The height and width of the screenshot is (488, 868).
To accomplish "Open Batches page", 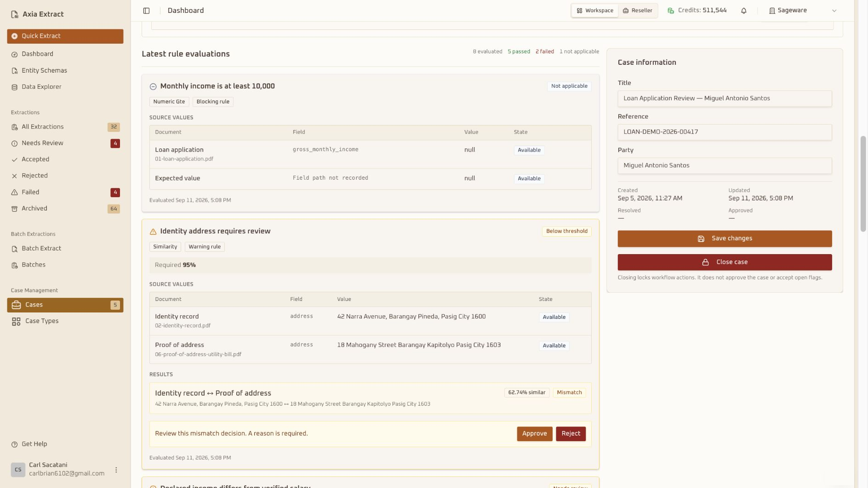I will click(x=65, y=265).
